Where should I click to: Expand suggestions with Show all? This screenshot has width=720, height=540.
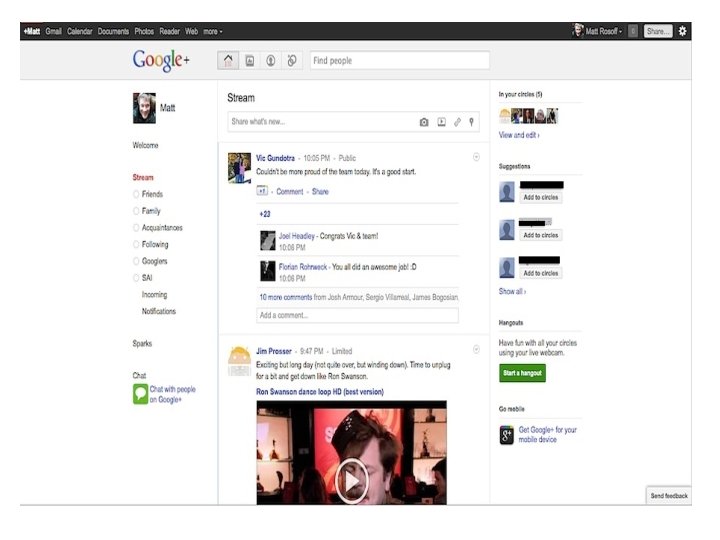pos(512,291)
